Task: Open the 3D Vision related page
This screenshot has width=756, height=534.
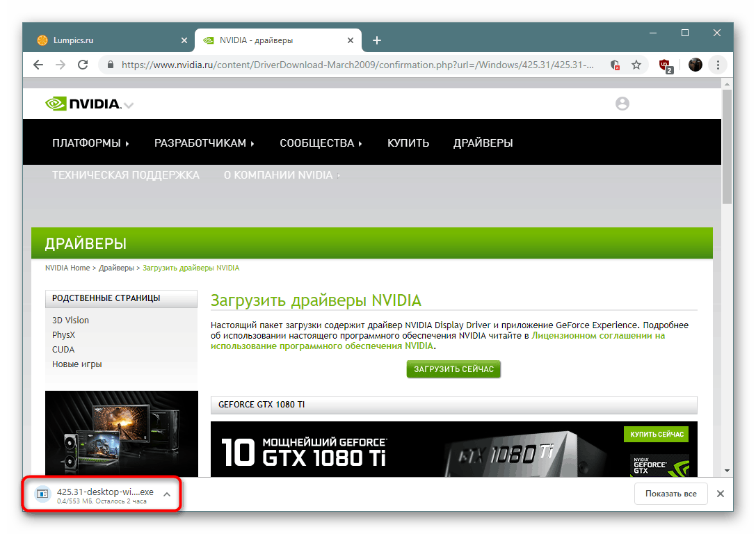Action: (70, 320)
